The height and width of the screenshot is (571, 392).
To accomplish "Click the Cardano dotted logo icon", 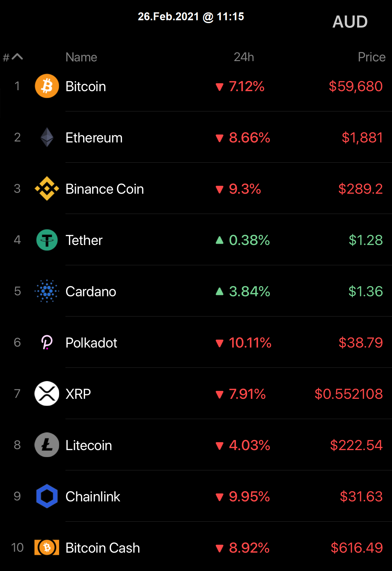I will coord(47,291).
